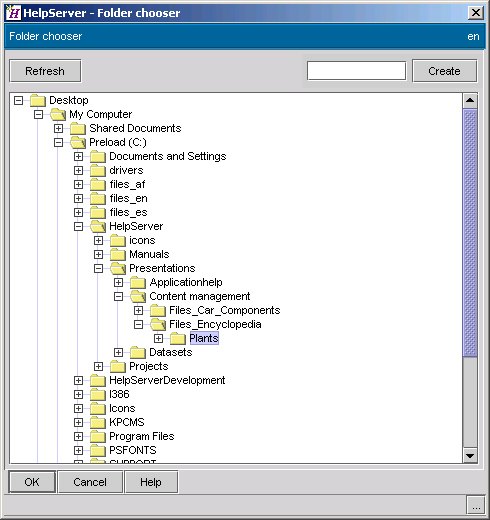Image resolution: width=490 pixels, height=520 pixels.
Task: Collapse the Preload (C:) drive node
Action: point(59,142)
